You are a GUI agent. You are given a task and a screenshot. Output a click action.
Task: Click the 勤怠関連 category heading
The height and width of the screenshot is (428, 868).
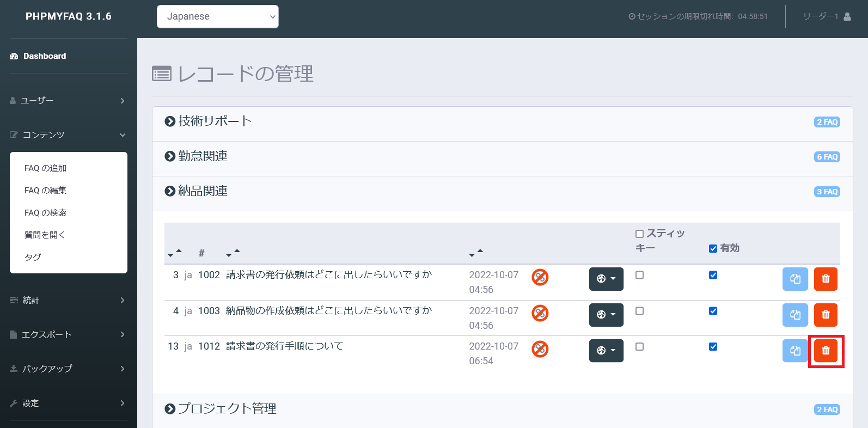coord(203,156)
